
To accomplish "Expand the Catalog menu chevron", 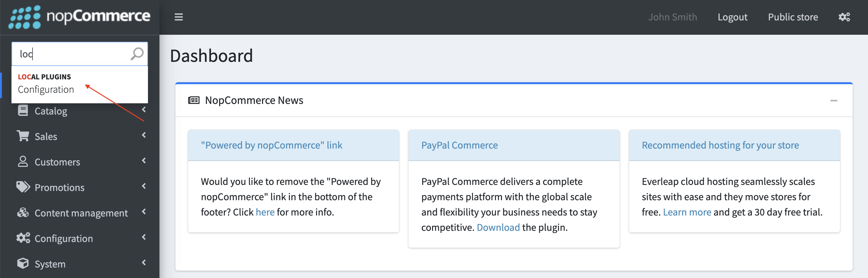I will click(x=144, y=110).
